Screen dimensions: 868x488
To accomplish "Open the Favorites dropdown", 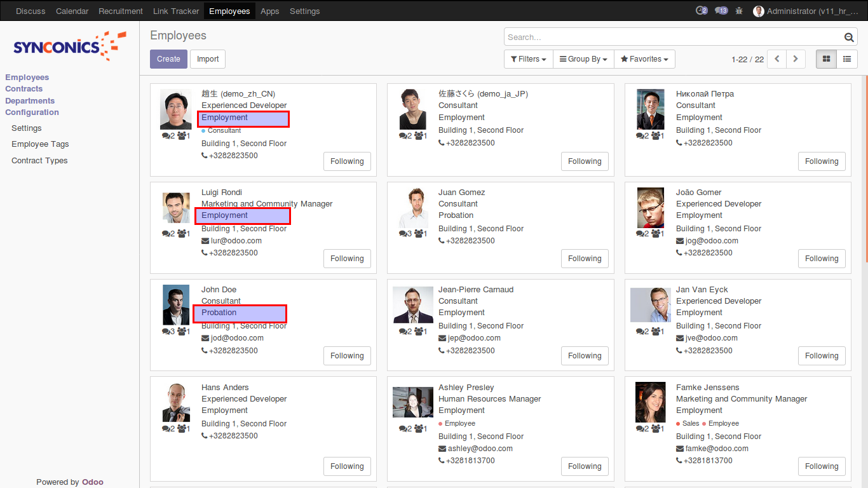I will pos(644,59).
